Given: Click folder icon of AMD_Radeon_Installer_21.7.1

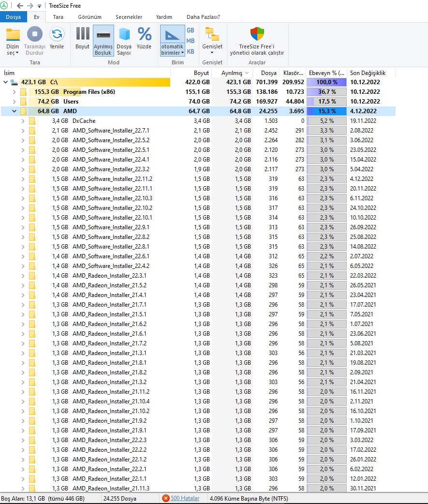Looking at the screenshot, I should click(32, 304).
